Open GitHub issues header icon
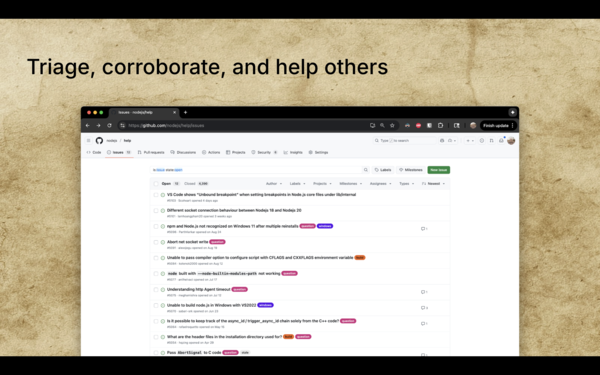Screen dimensions: 600x375 [482, 141]
